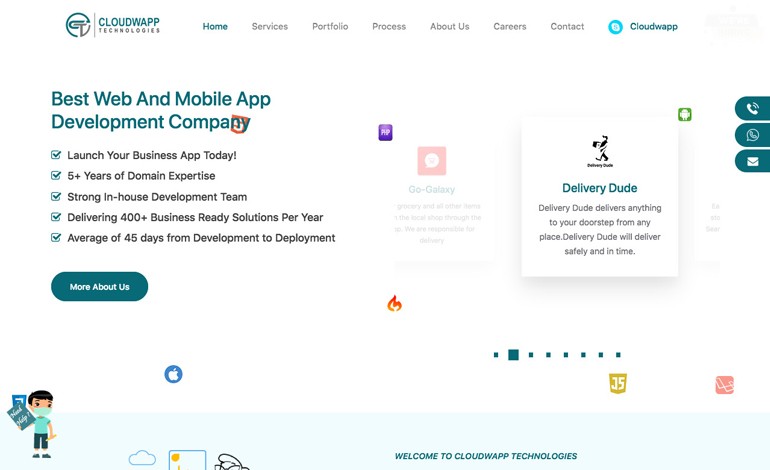Visit the Careers navigation link
The image size is (770, 470).
(x=510, y=27)
